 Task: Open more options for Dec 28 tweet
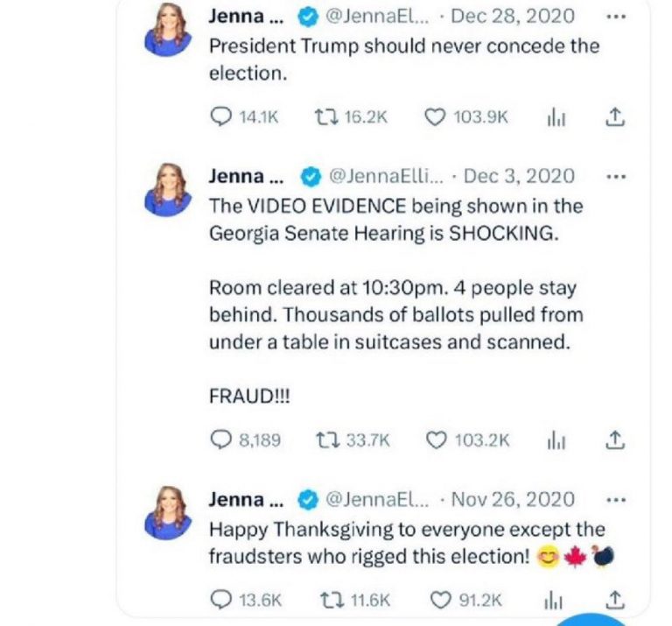616,16
